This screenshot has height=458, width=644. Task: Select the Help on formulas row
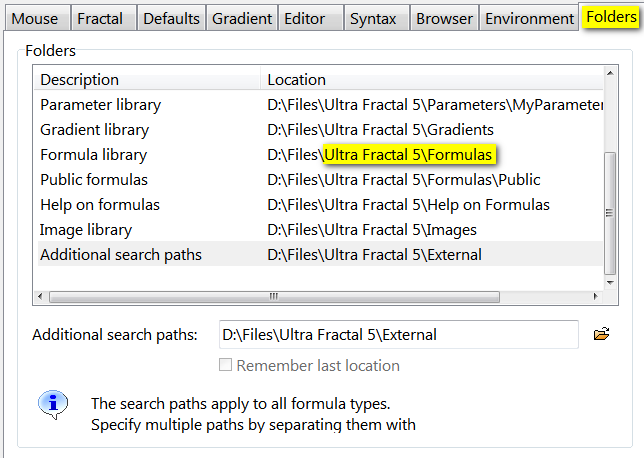[x=320, y=205]
